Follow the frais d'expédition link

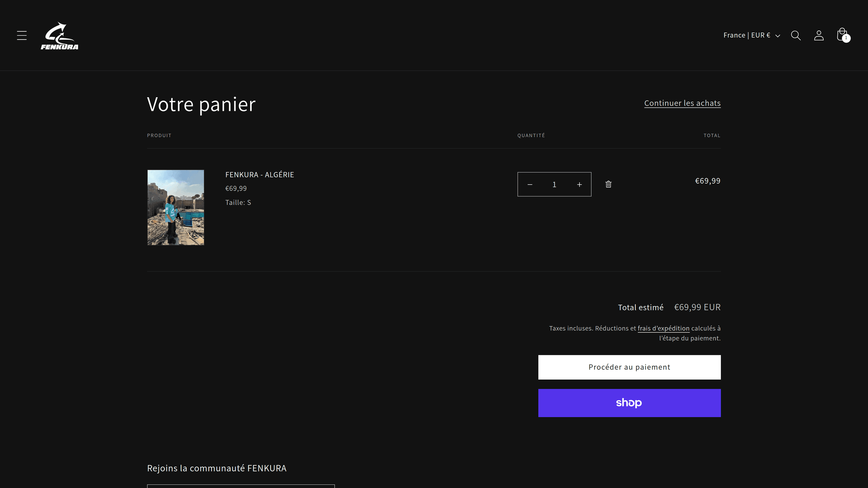point(664,328)
